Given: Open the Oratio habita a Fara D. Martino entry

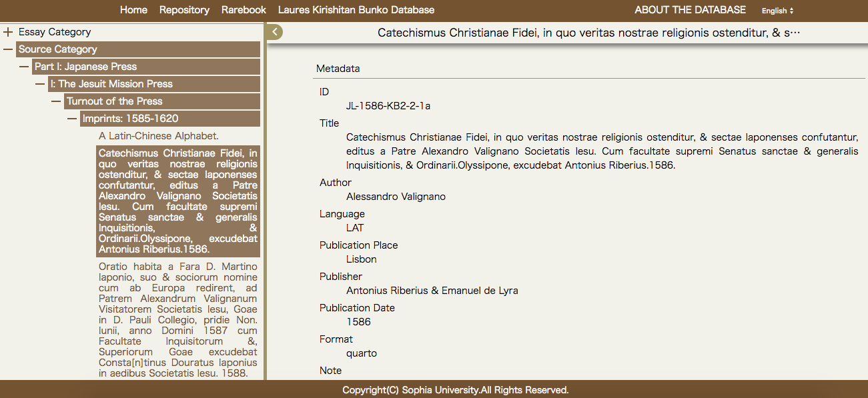Looking at the screenshot, I should pos(178,320).
